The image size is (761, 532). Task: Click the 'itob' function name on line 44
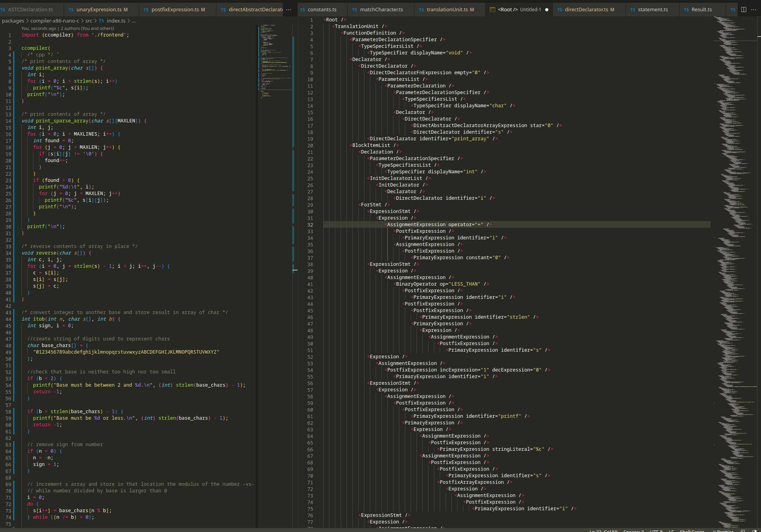pos(39,319)
